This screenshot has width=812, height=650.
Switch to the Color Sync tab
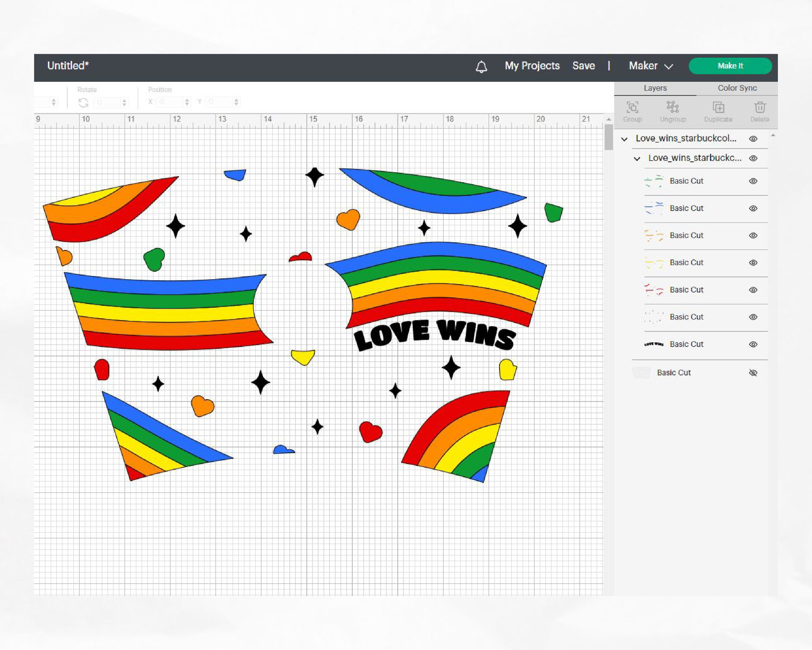coord(737,88)
